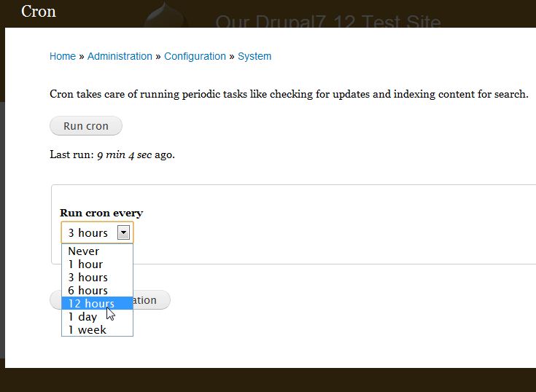Set the cron interval to 1 day
The image size is (536, 392).
tap(82, 317)
